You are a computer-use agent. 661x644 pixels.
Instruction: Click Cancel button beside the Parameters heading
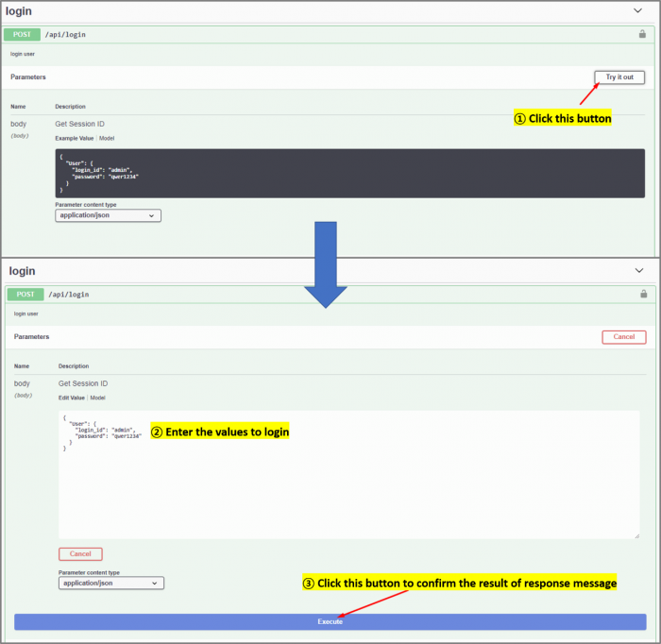623,337
